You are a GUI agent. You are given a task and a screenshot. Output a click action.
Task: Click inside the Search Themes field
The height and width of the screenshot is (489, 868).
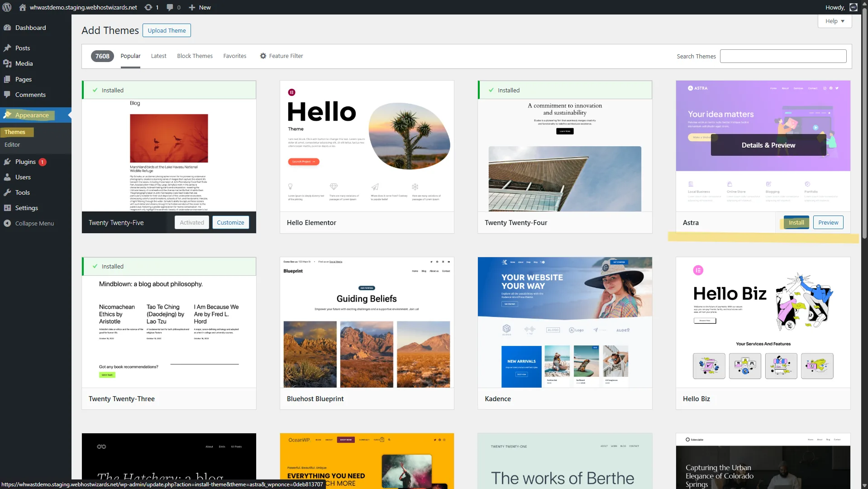782,56
